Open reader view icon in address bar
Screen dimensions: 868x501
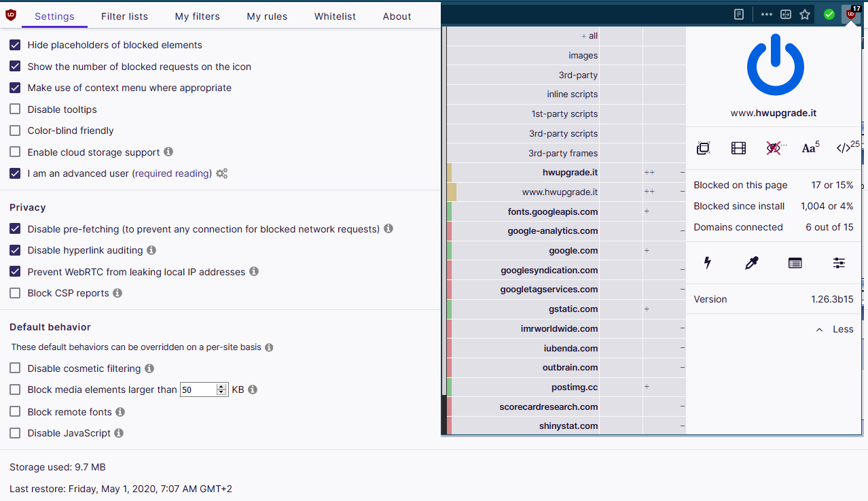[739, 14]
